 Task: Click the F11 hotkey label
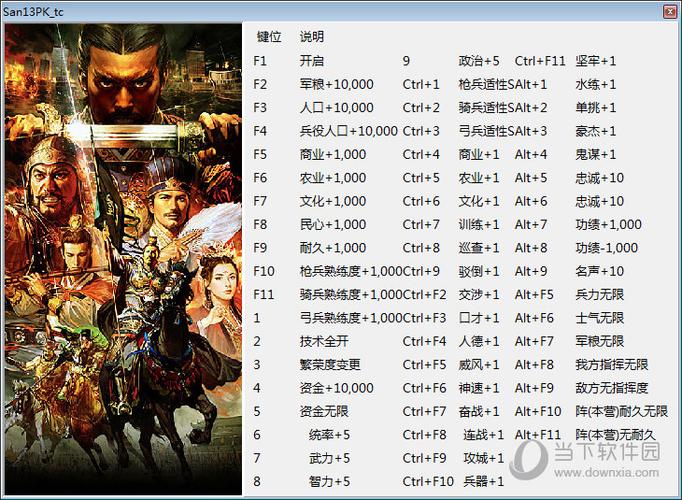pos(264,295)
